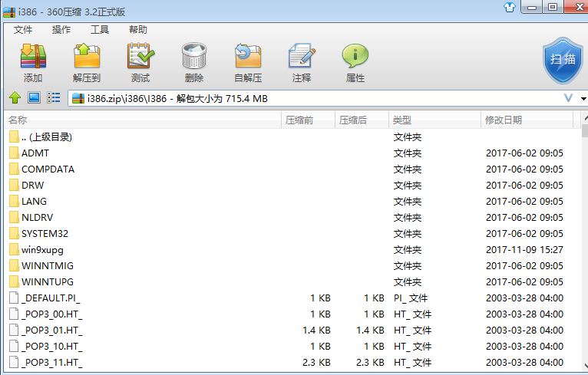Open the 帮助 menu

click(x=138, y=30)
